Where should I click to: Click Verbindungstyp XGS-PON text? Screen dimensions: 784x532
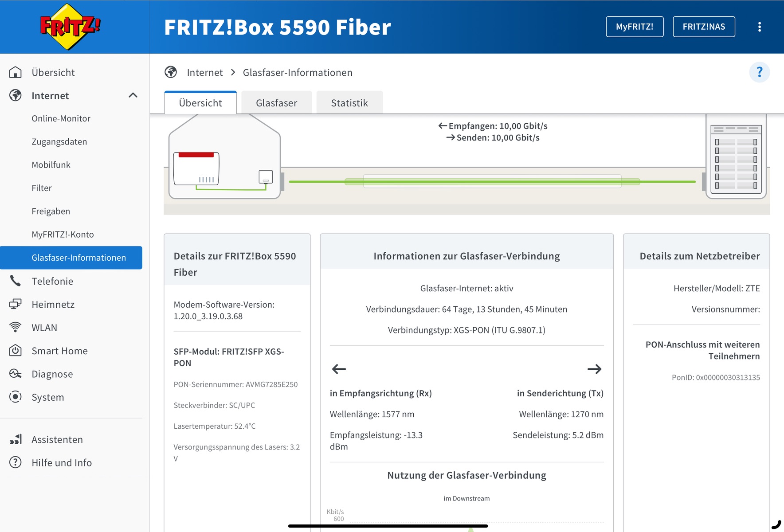click(x=466, y=330)
